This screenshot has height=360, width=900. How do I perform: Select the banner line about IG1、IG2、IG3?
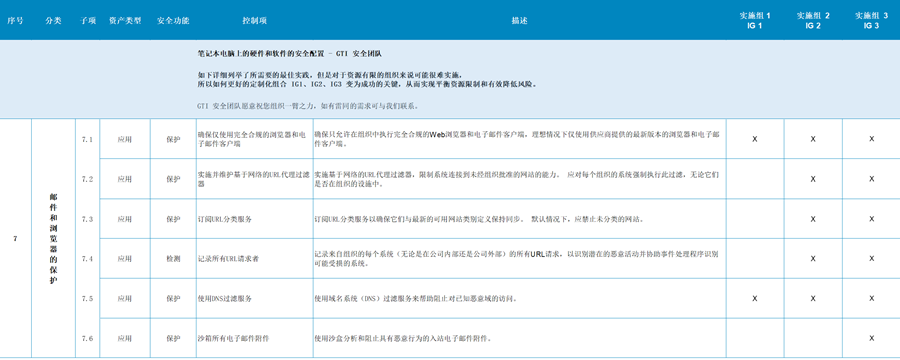click(367, 84)
